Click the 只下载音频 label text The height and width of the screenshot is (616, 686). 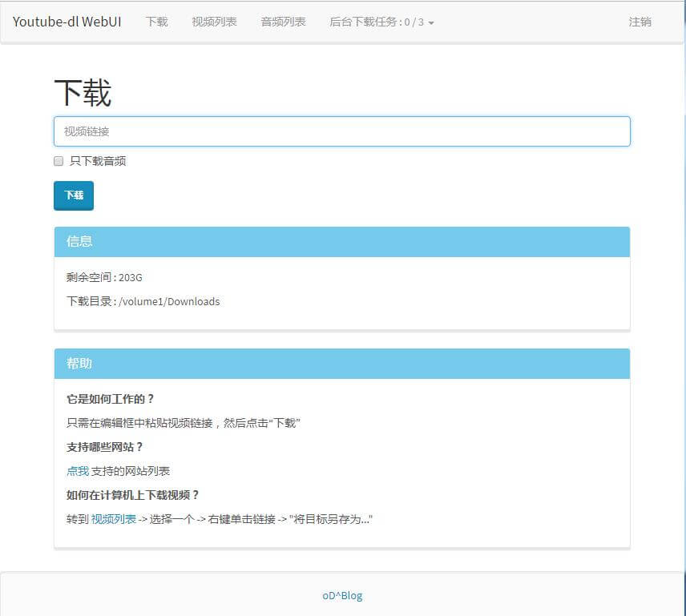(x=98, y=161)
